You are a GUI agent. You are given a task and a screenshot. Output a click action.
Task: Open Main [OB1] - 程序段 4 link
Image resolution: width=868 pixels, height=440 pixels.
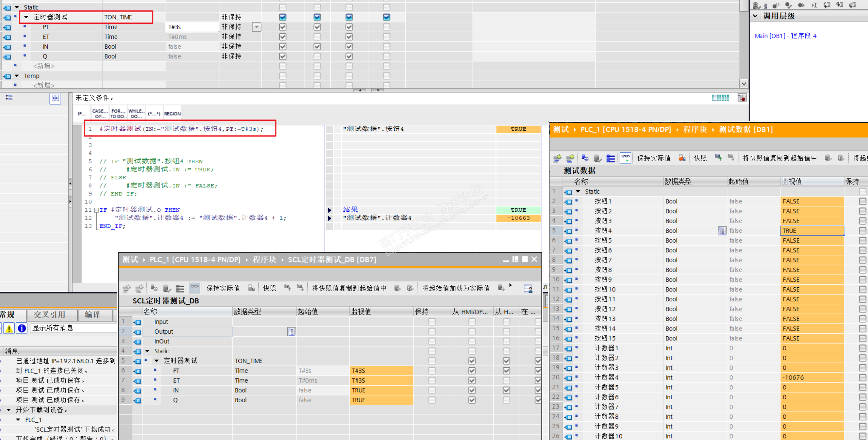point(785,36)
